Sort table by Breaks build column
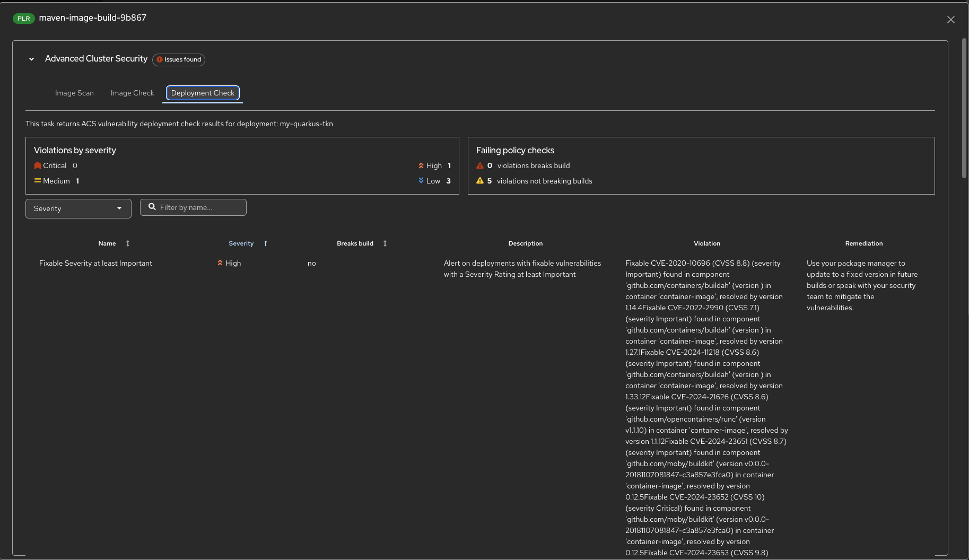Screen dimensions: 969x560 pyautogui.click(x=385, y=243)
